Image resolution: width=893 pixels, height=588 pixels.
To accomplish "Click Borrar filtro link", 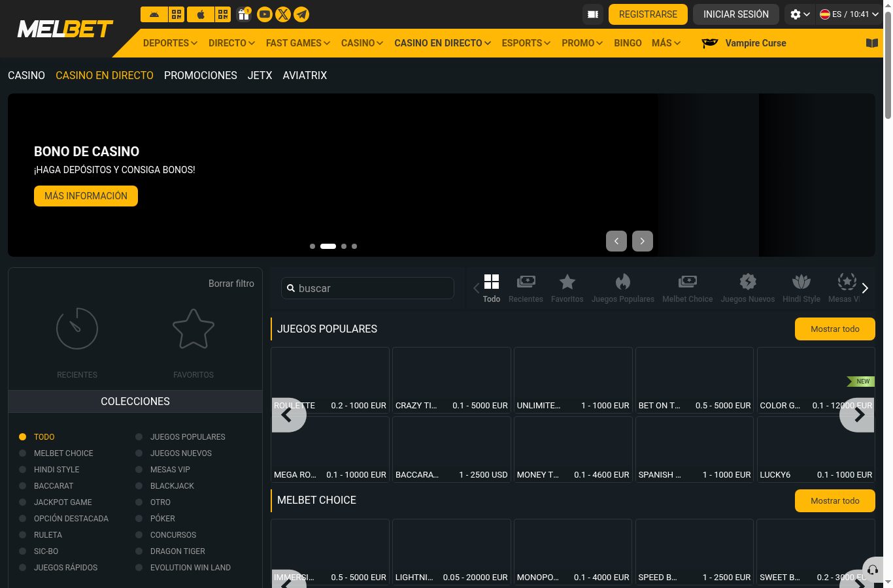I will (231, 284).
